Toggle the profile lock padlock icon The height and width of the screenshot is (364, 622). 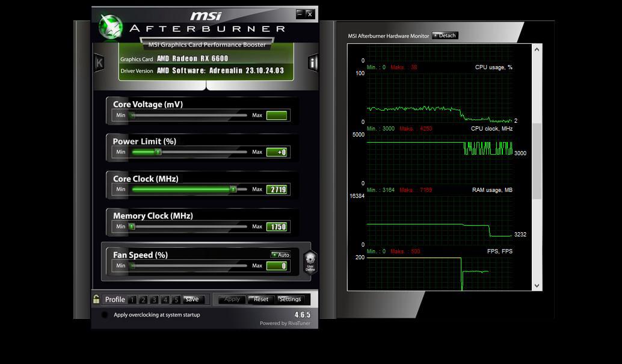(x=96, y=299)
